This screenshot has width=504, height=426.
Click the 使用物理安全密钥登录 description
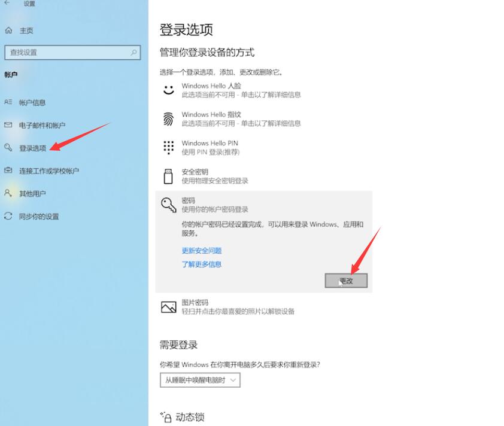point(215,181)
